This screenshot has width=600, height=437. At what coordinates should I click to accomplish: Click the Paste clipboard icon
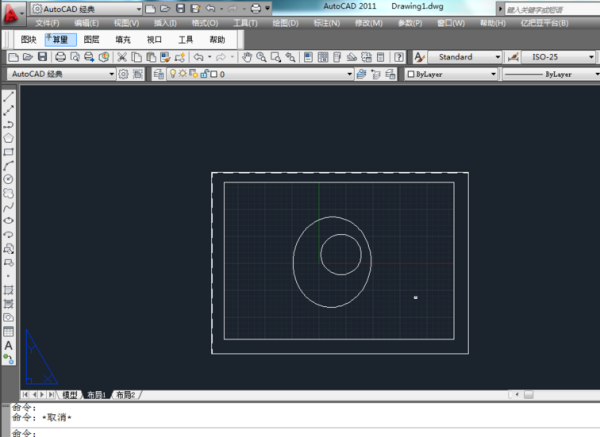151,57
